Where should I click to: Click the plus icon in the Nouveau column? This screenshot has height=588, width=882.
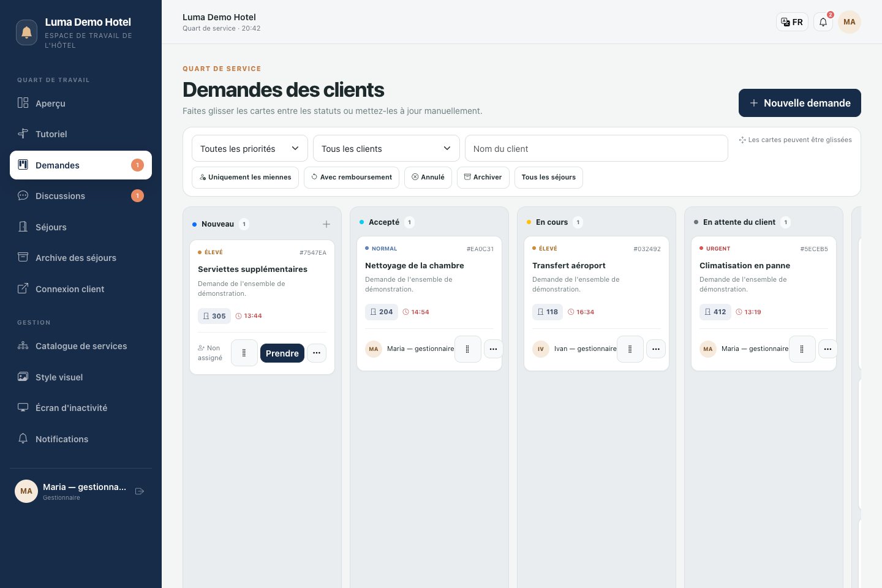tap(326, 224)
